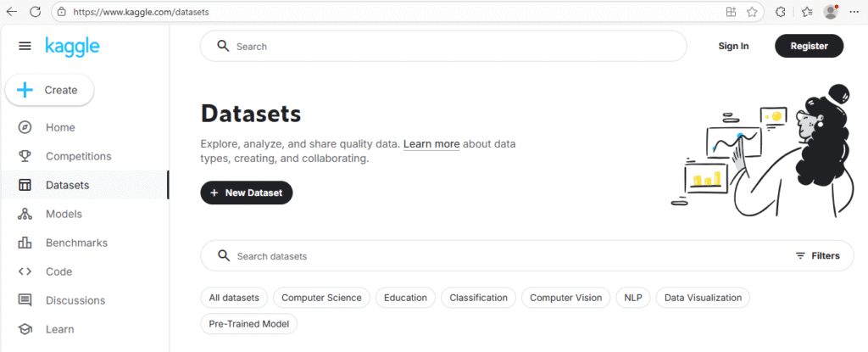Select the Computer Science filter chip
The image size is (868, 352).
[x=321, y=298]
